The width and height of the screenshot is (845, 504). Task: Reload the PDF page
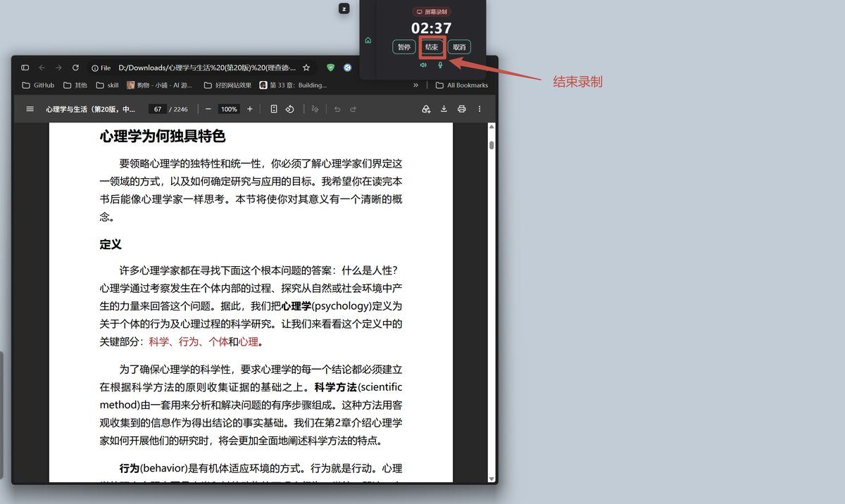[x=75, y=68]
